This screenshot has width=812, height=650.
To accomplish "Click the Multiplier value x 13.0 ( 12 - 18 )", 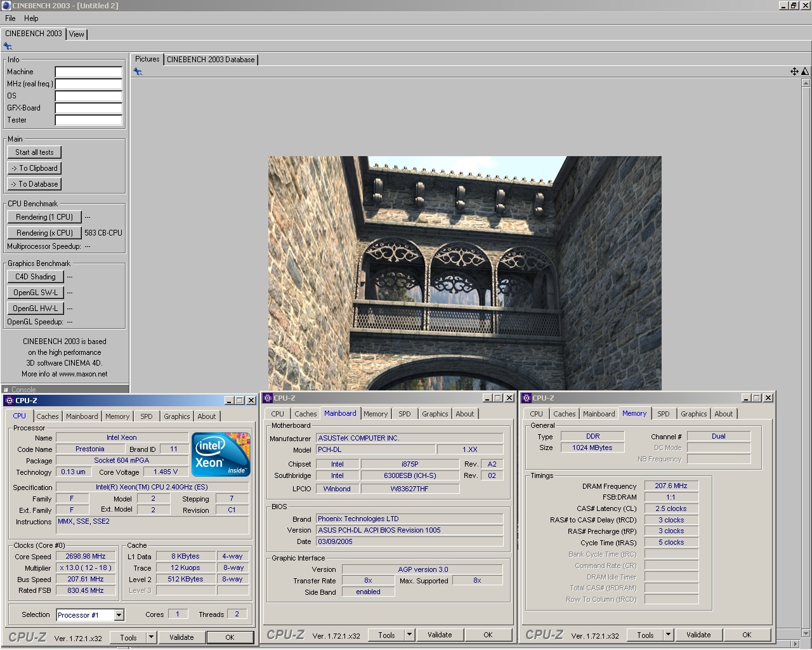I will pos(86,567).
